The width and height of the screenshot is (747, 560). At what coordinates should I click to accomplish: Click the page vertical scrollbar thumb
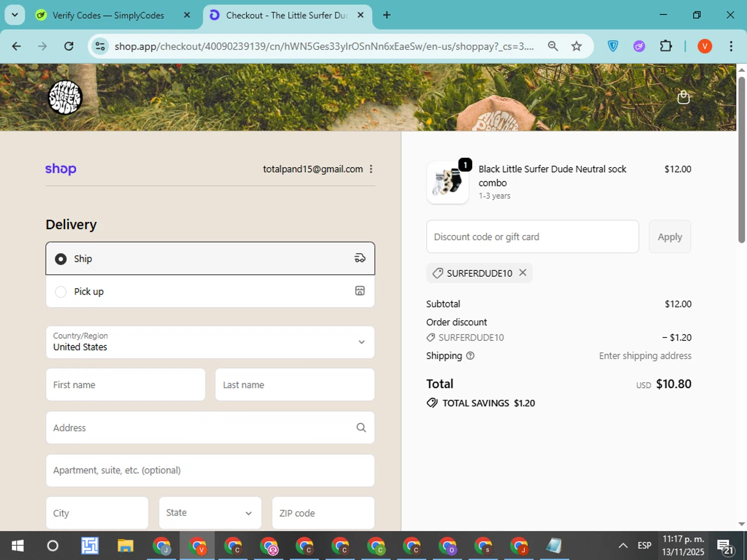(x=742, y=159)
